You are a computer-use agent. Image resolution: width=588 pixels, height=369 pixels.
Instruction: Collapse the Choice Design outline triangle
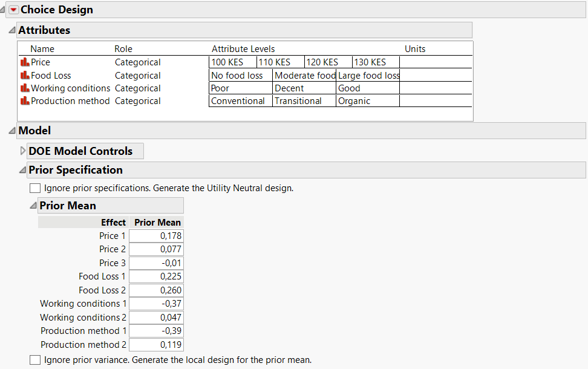pyautogui.click(x=4, y=10)
